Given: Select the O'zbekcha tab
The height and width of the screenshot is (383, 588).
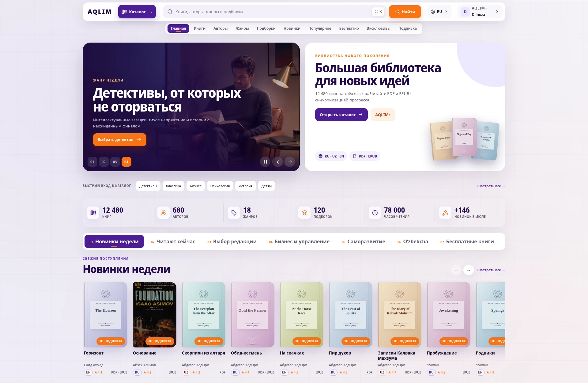Looking at the screenshot, I should pyautogui.click(x=413, y=241).
